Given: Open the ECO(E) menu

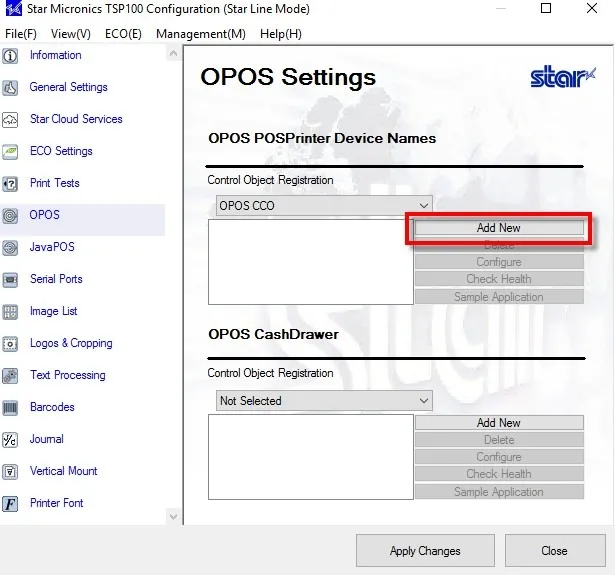Looking at the screenshot, I should tap(123, 34).
